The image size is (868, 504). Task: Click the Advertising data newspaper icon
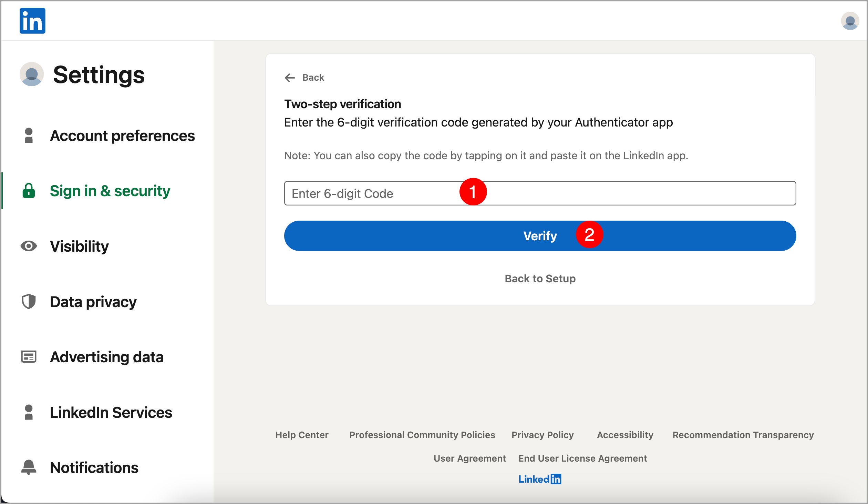click(x=29, y=357)
